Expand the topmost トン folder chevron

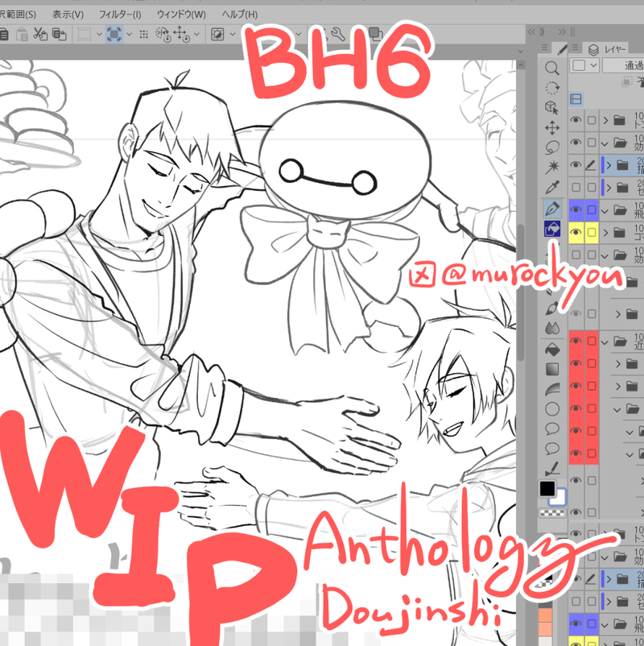tap(605, 120)
